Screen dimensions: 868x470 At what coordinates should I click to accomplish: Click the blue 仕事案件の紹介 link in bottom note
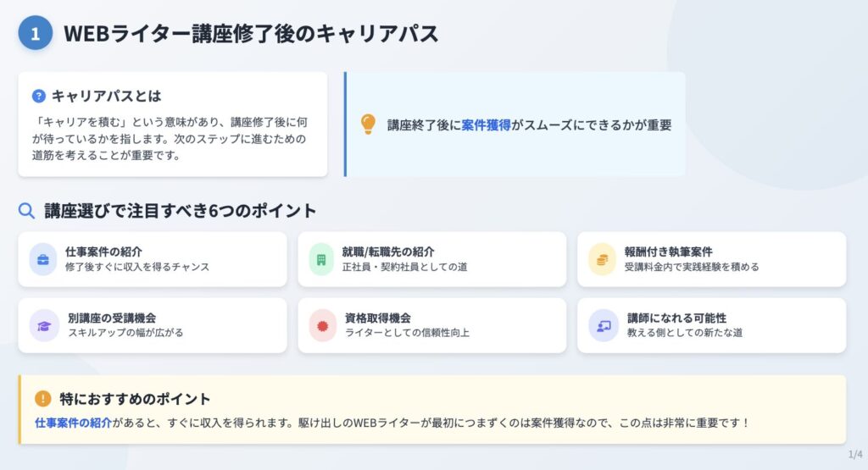(73, 423)
